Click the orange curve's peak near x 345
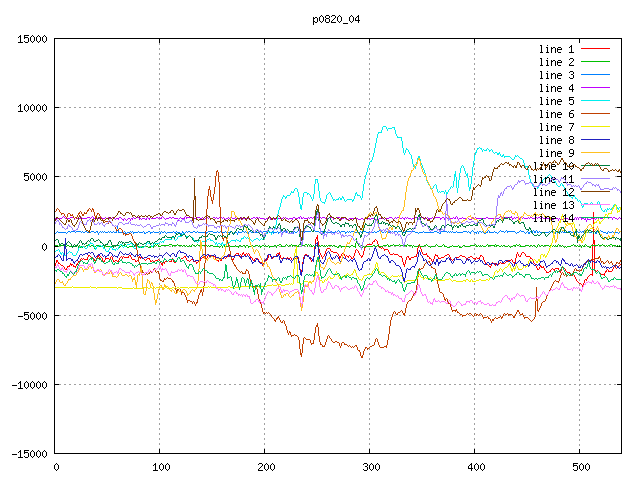 [419, 158]
